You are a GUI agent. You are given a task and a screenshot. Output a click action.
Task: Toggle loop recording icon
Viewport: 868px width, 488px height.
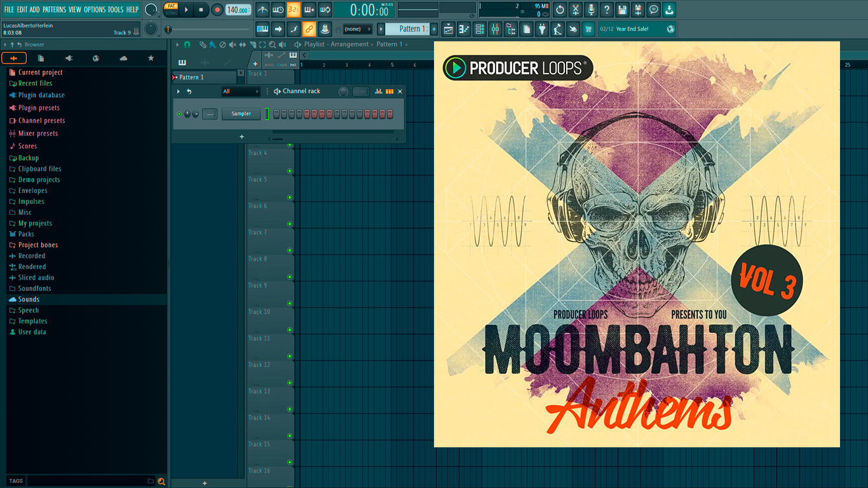[324, 10]
